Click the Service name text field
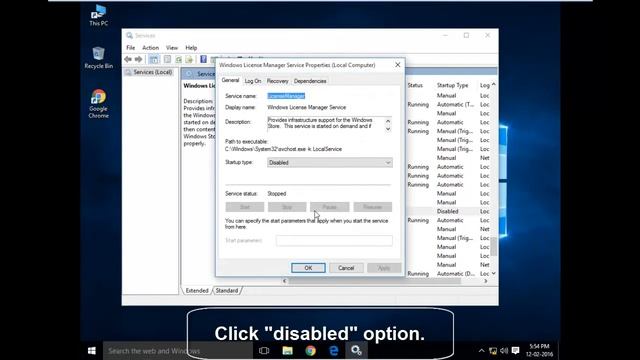Image resolution: width=640 pixels, height=360 pixels. coord(329,96)
